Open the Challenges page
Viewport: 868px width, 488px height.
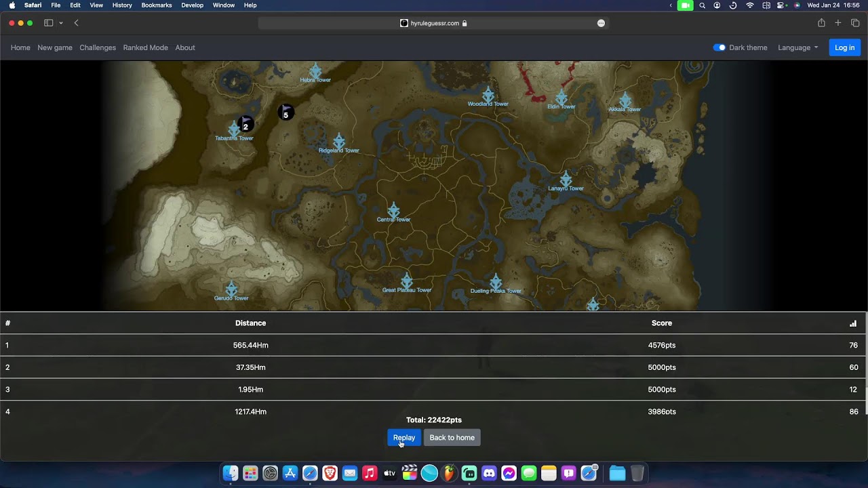pyautogui.click(x=98, y=47)
